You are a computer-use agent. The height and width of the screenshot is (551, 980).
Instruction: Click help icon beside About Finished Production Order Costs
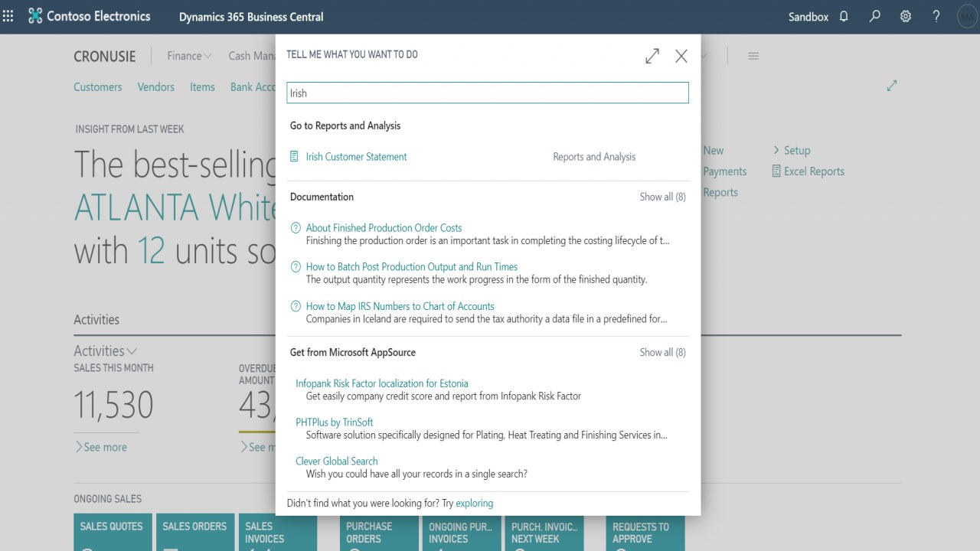click(296, 228)
